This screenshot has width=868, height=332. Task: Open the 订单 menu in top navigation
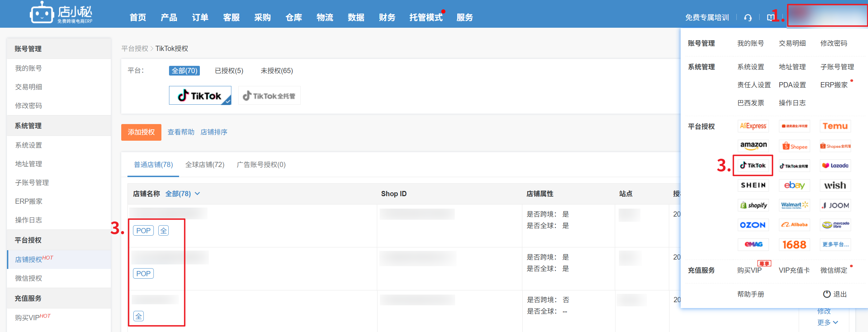pyautogui.click(x=200, y=17)
